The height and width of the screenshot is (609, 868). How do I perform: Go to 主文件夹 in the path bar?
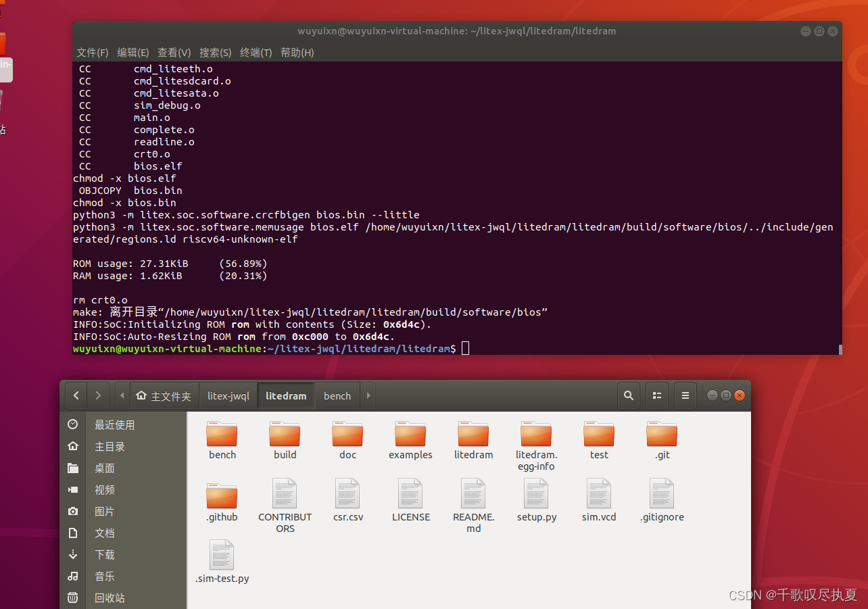[164, 395]
